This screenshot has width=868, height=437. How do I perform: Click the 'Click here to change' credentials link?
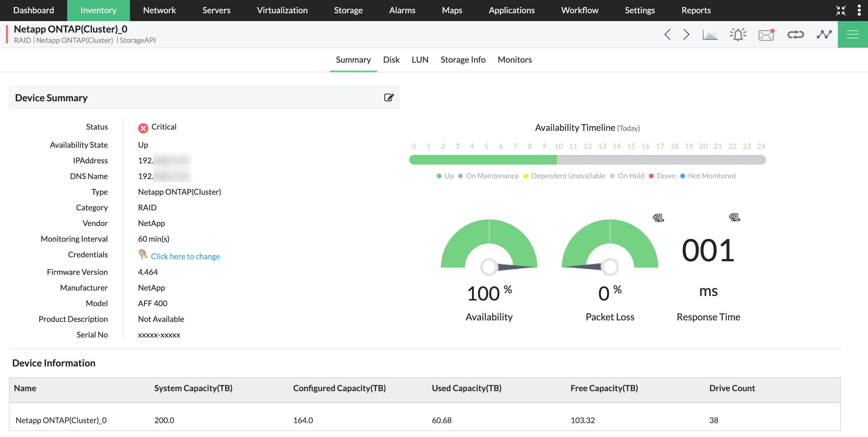point(185,256)
